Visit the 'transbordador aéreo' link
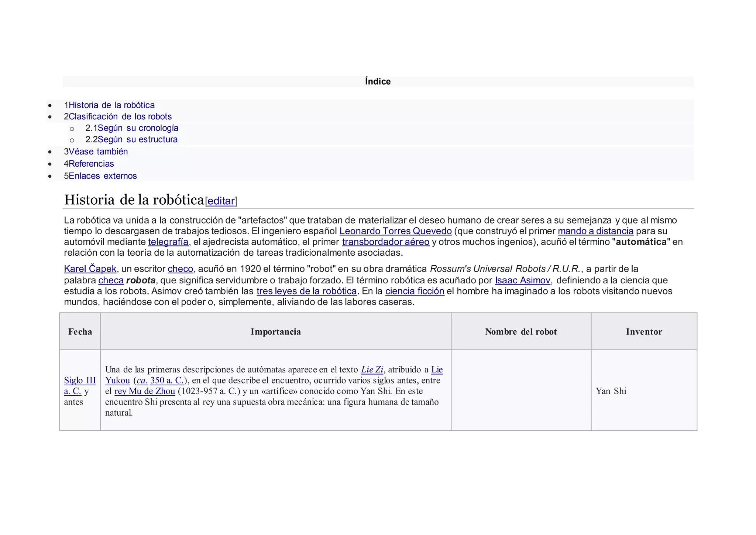The height and width of the screenshot is (535, 756). click(385, 242)
